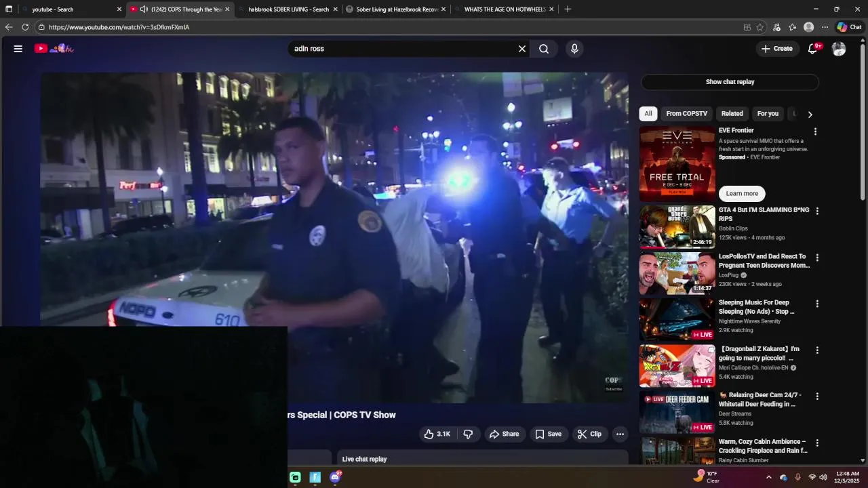Open the Create menu
Screen dimensions: 868x488
pyautogui.click(x=776, y=49)
